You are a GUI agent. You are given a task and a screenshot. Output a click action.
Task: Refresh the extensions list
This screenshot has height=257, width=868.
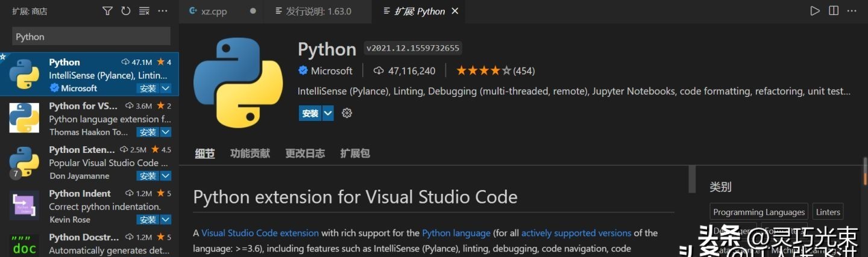125,11
